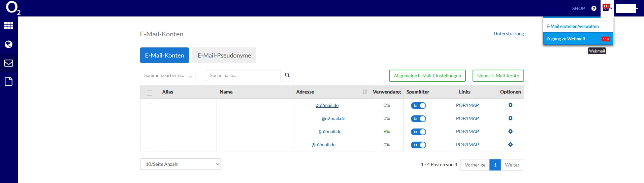The height and width of the screenshot is (183, 644).
Task: Open the globe icon in sidebar
Action: pyautogui.click(x=8, y=44)
